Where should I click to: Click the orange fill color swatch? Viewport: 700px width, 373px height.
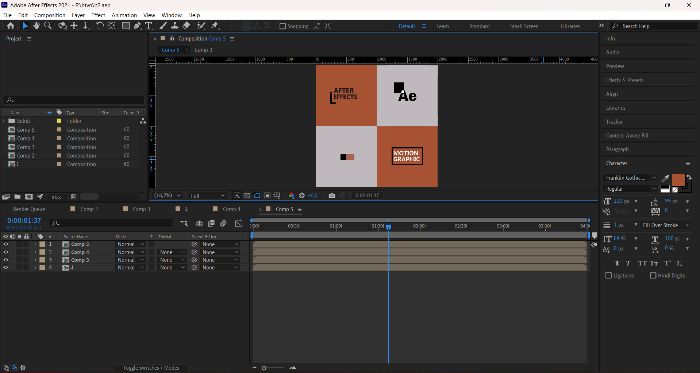point(678,180)
